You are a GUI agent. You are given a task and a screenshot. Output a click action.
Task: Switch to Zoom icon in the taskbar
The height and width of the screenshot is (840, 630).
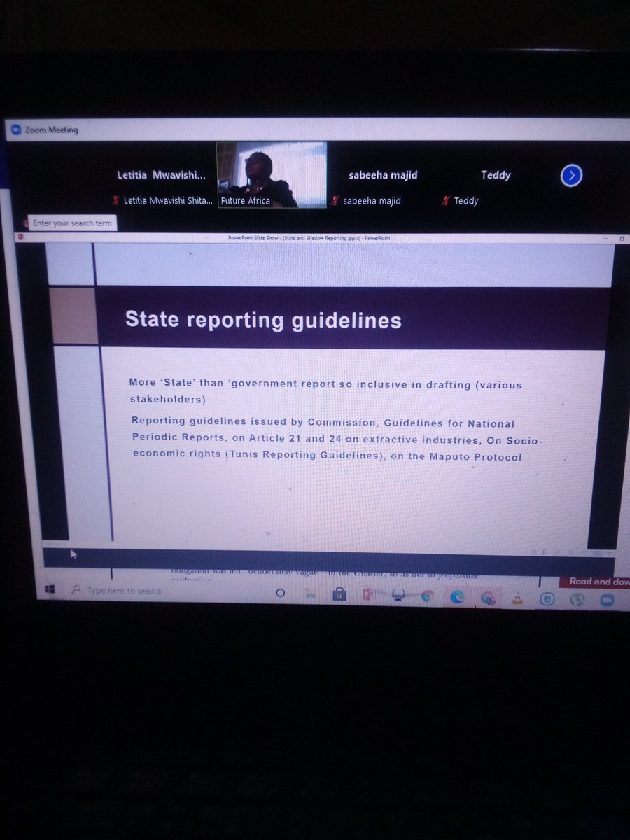[606, 600]
